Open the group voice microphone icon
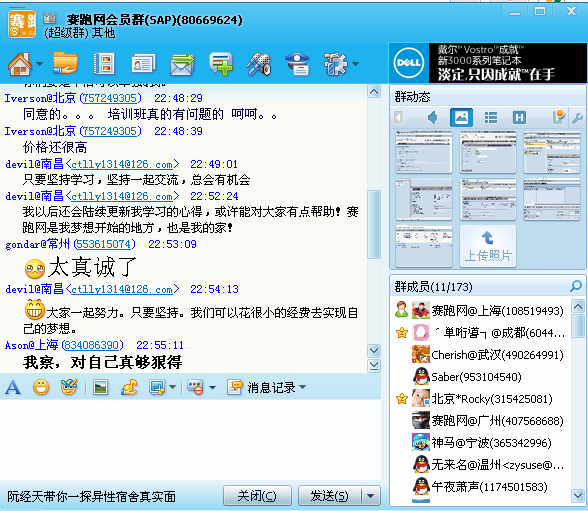The image size is (588, 511). click(x=259, y=64)
